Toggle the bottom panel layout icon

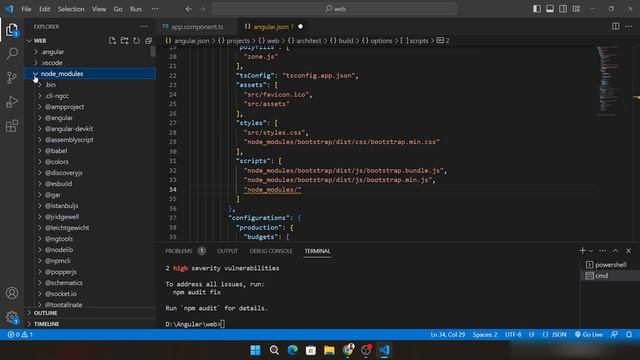pos(550,9)
